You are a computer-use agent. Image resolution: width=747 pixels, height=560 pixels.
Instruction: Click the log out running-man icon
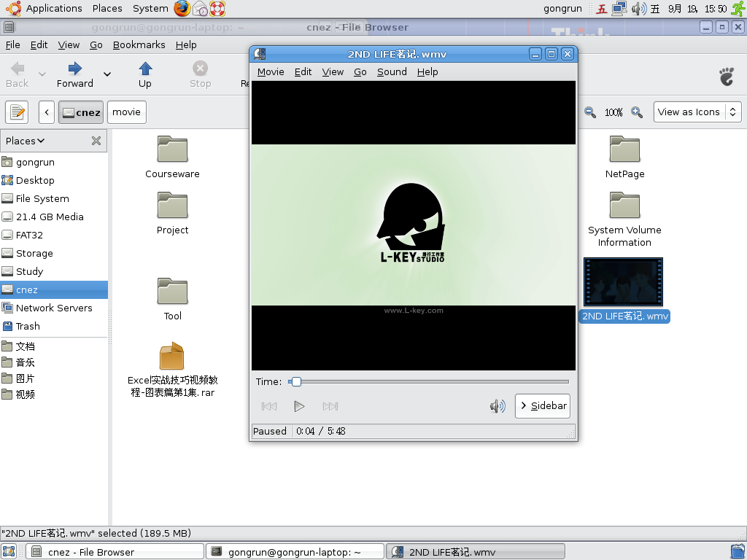(738, 9)
